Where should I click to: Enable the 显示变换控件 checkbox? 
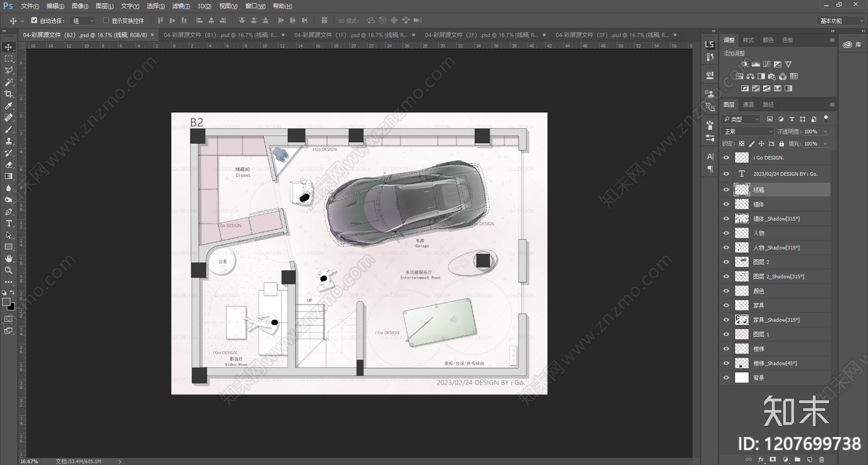click(106, 21)
